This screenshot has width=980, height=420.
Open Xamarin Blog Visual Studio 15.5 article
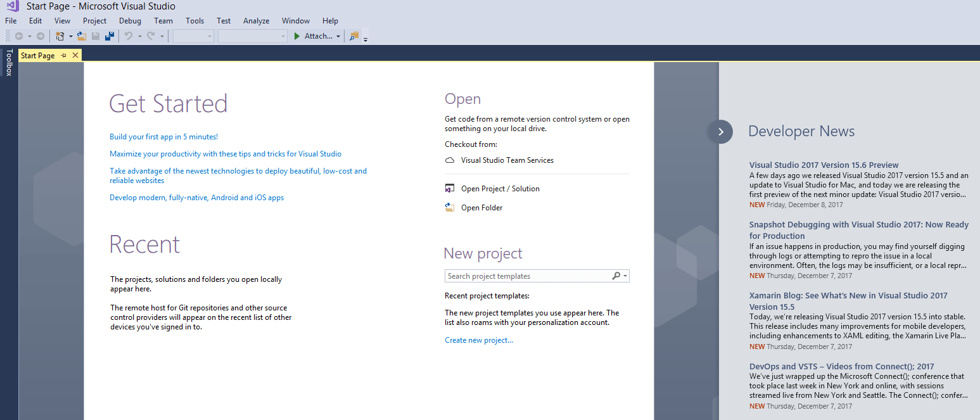848,301
